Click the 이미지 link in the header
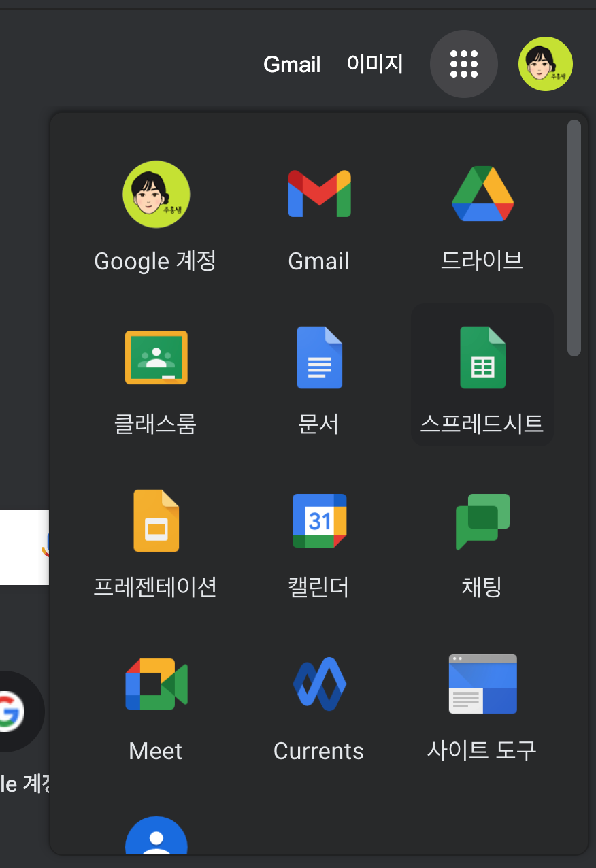596x868 pixels. coord(375,64)
